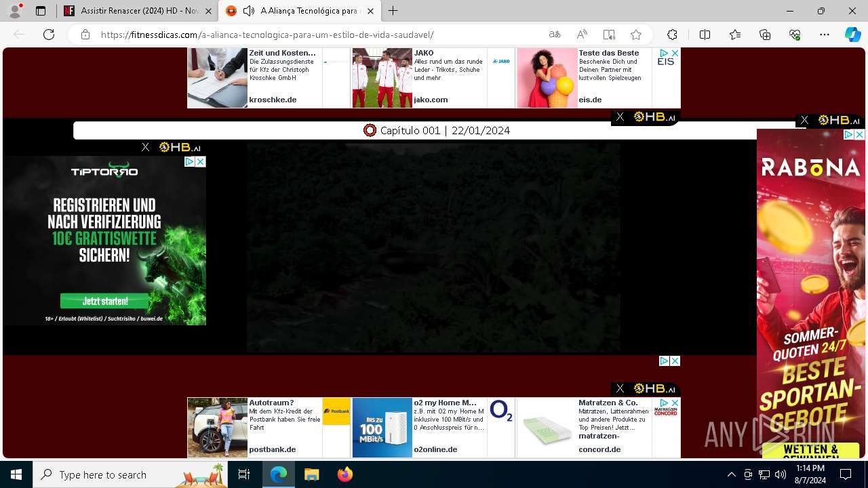The height and width of the screenshot is (488, 868).
Task: Dismiss HB.ai overlay above Tiptorro ad
Action: tap(145, 147)
